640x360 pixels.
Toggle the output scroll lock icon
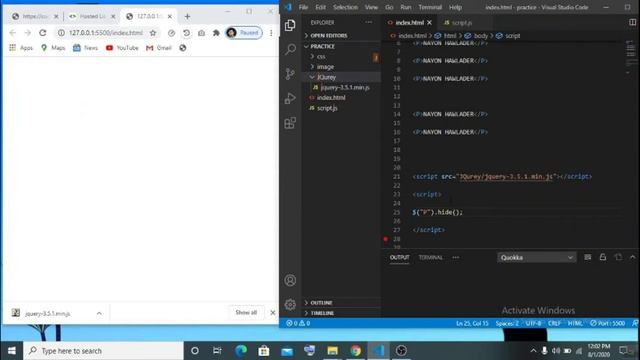pyautogui.click(x=603, y=257)
